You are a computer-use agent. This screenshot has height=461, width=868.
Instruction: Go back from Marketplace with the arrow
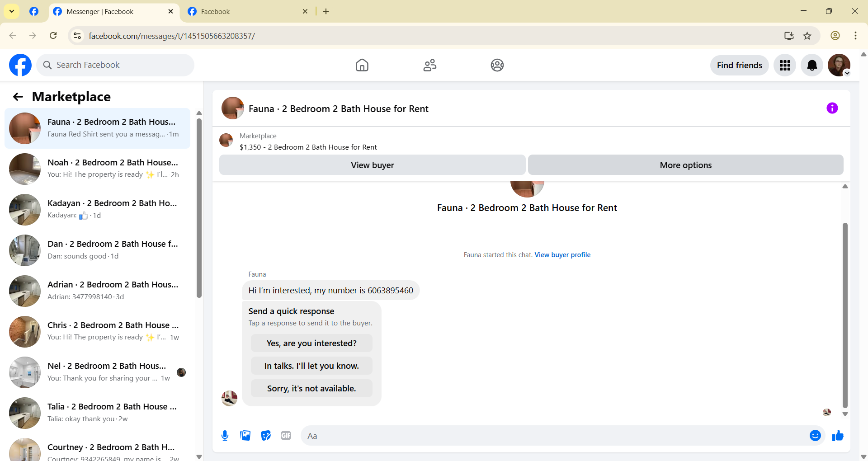[x=18, y=97]
